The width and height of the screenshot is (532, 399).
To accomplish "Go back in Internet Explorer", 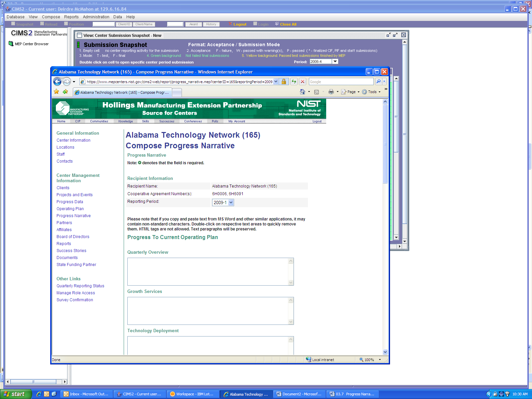I will (57, 81).
